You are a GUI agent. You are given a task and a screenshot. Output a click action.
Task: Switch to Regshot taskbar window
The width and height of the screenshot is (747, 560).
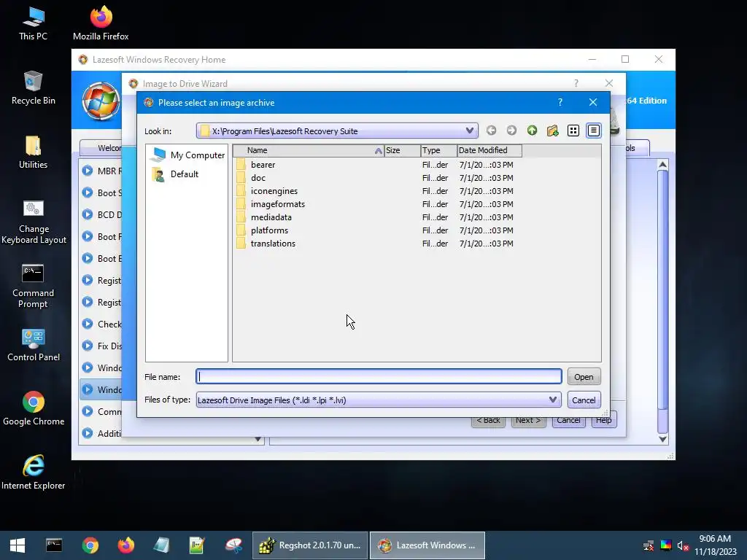tap(309, 545)
